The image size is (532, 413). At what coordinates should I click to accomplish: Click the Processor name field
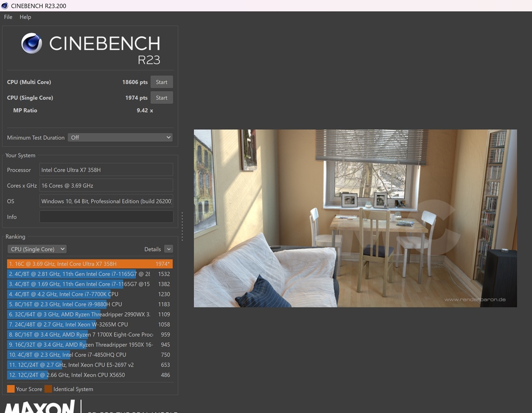[106, 170]
